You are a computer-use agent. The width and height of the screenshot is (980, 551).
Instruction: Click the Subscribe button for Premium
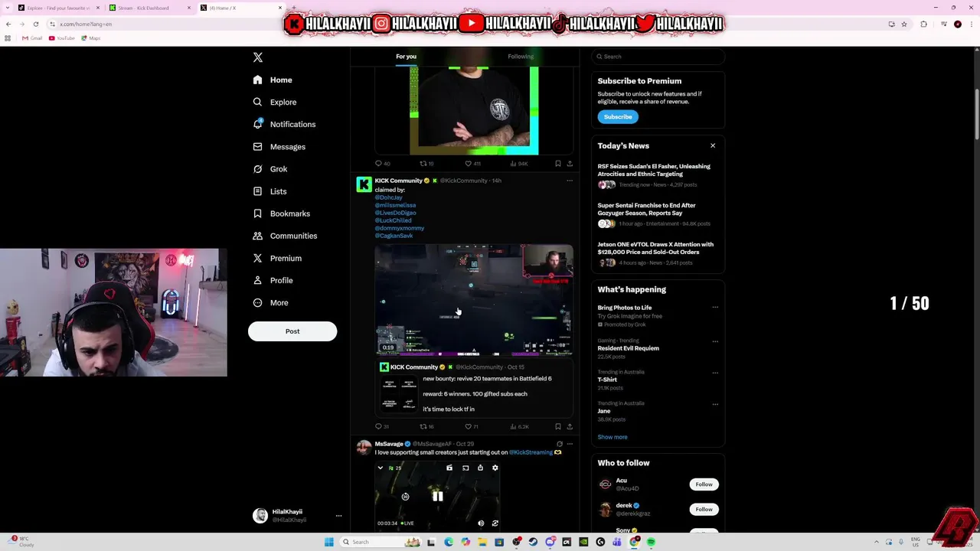pos(618,117)
